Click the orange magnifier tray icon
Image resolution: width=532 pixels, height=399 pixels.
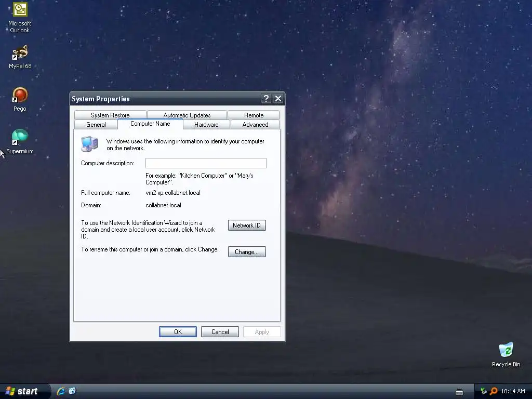(x=494, y=391)
